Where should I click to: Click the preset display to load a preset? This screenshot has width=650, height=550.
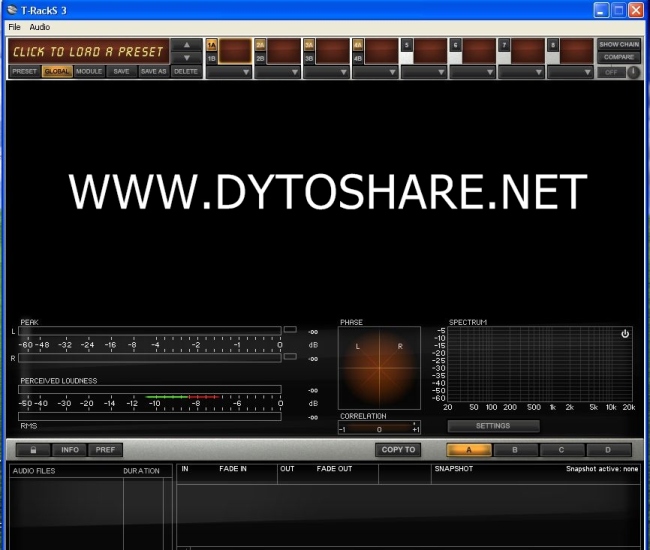(88, 51)
